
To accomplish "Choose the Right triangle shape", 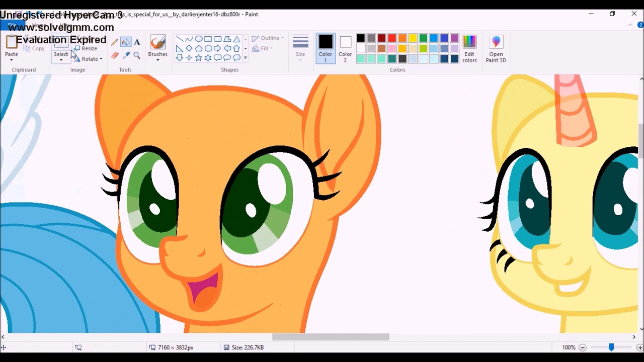I will pyautogui.click(x=180, y=49).
